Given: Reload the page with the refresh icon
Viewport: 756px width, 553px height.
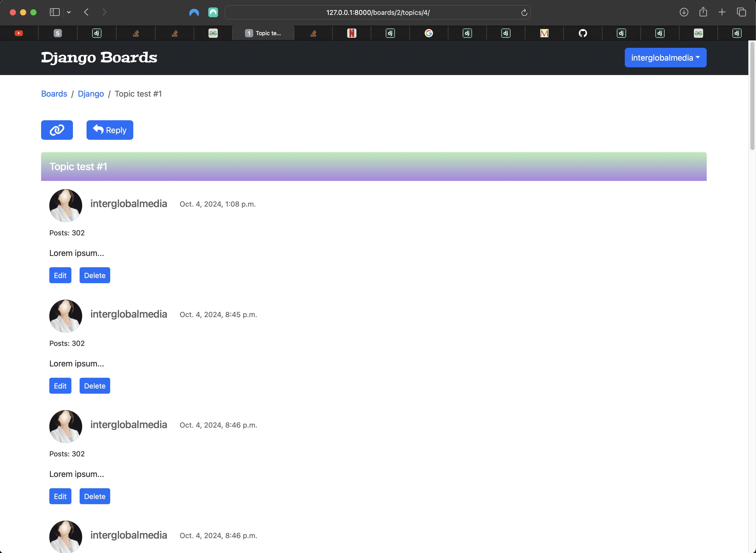Looking at the screenshot, I should (524, 13).
